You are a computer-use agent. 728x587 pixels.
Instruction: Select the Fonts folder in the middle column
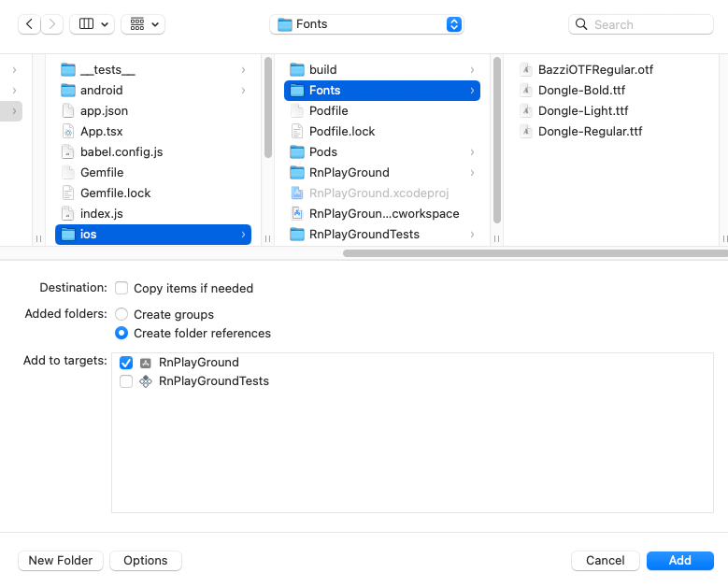tap(382, 90)
